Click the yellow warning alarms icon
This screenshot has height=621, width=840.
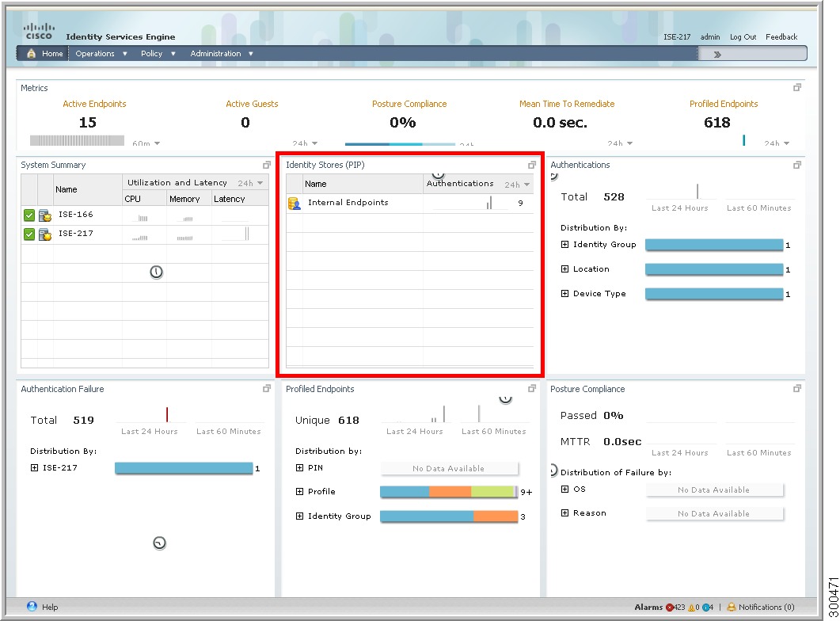point(691,607)
